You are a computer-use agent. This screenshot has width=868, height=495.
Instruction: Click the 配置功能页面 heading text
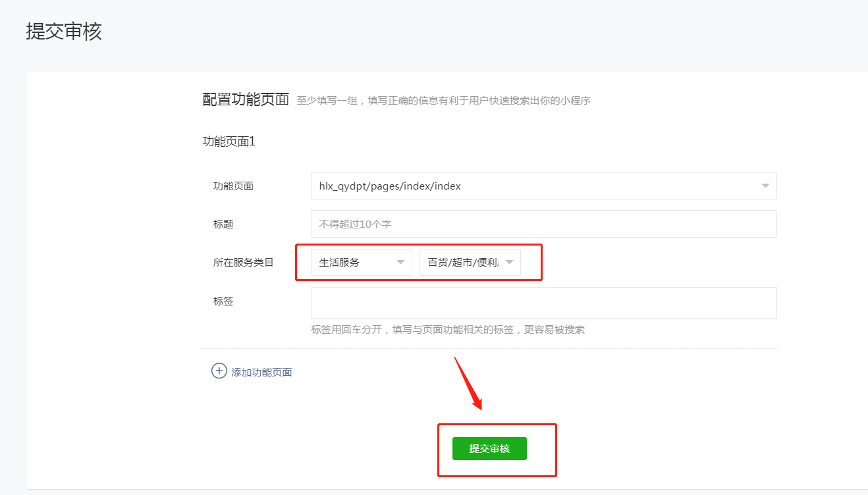246,99
